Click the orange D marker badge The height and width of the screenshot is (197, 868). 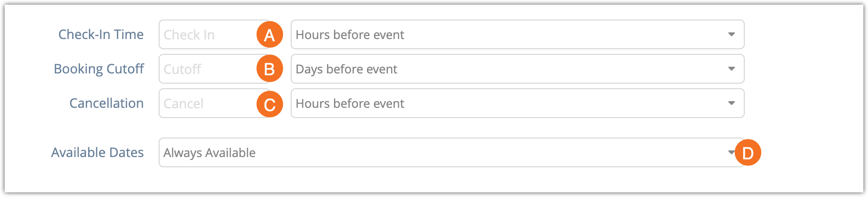pyautogui.click(x=748, y=153)
